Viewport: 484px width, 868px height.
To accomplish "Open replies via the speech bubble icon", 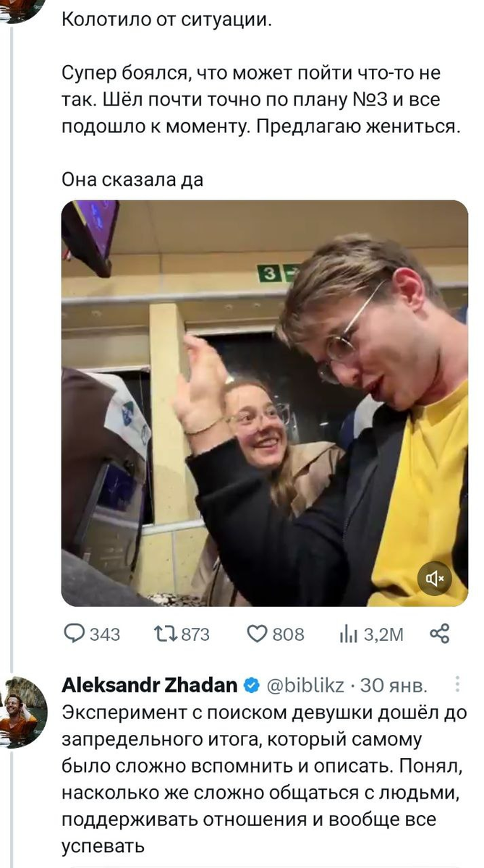I will point(75,634).
